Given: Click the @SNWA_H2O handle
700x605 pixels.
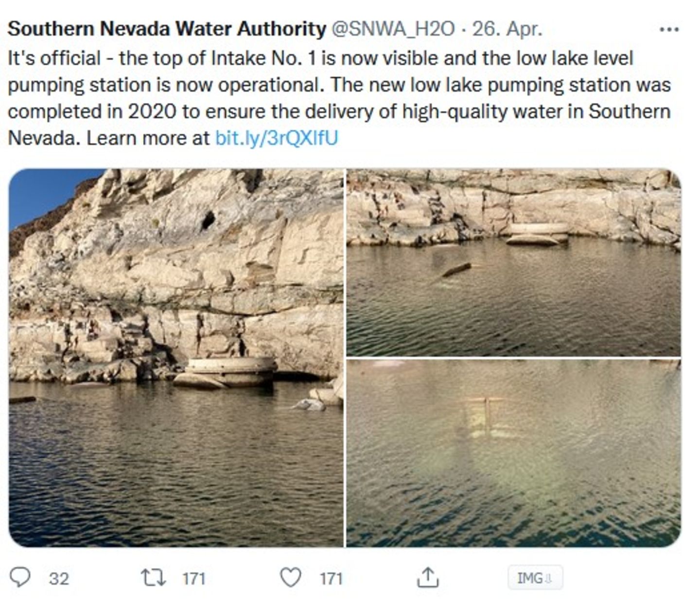Looking at the screenshot, I should click(393, 29).
